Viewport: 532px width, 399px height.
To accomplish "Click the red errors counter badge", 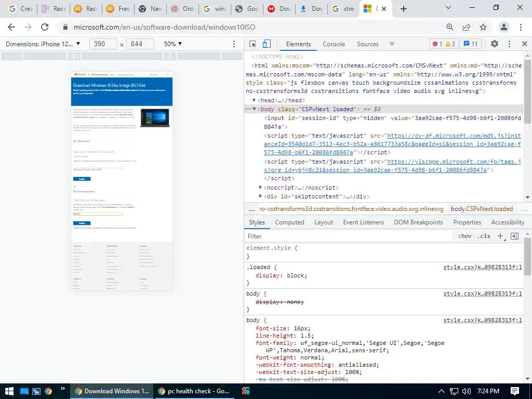I will [437, 44].
